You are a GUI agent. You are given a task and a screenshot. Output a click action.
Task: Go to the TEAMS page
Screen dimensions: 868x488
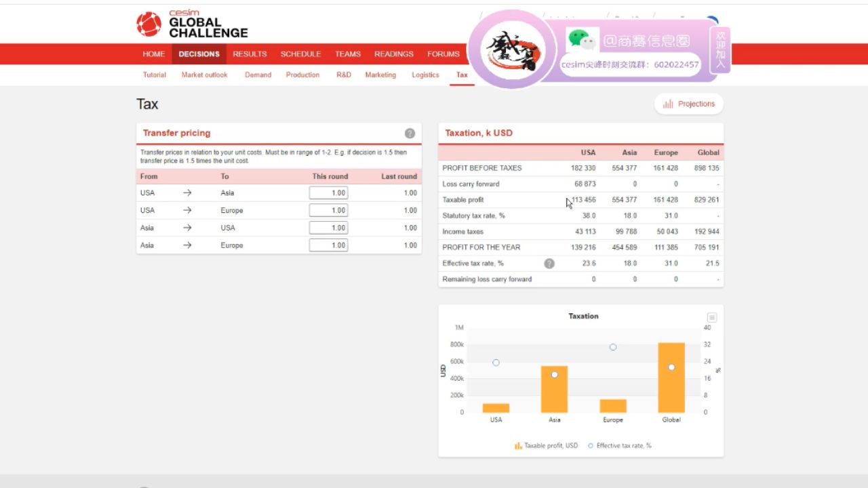[347, 54]
